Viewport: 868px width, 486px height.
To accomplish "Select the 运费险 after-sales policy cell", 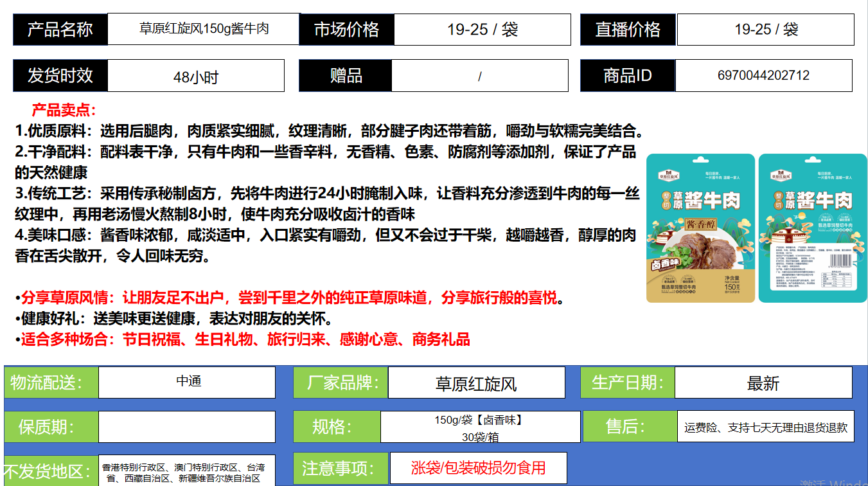I will 765,427.
